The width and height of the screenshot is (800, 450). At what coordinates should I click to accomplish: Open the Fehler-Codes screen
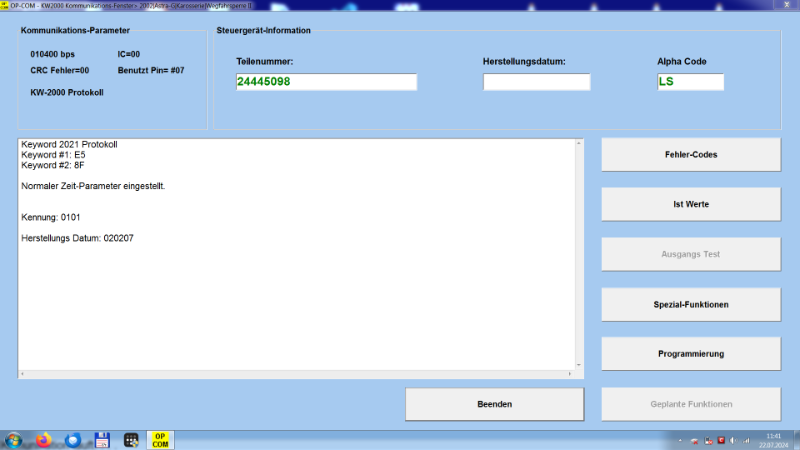[x=691, y=155]
